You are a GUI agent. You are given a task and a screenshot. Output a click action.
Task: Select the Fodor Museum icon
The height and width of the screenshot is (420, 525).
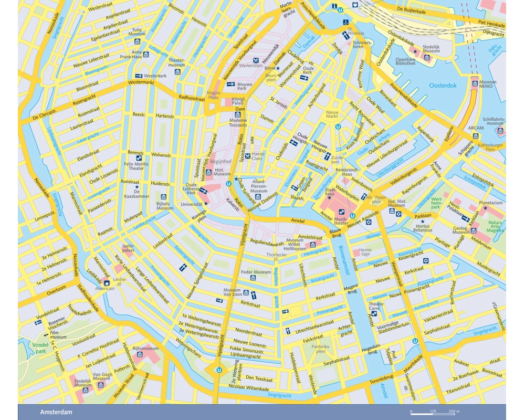253,278
